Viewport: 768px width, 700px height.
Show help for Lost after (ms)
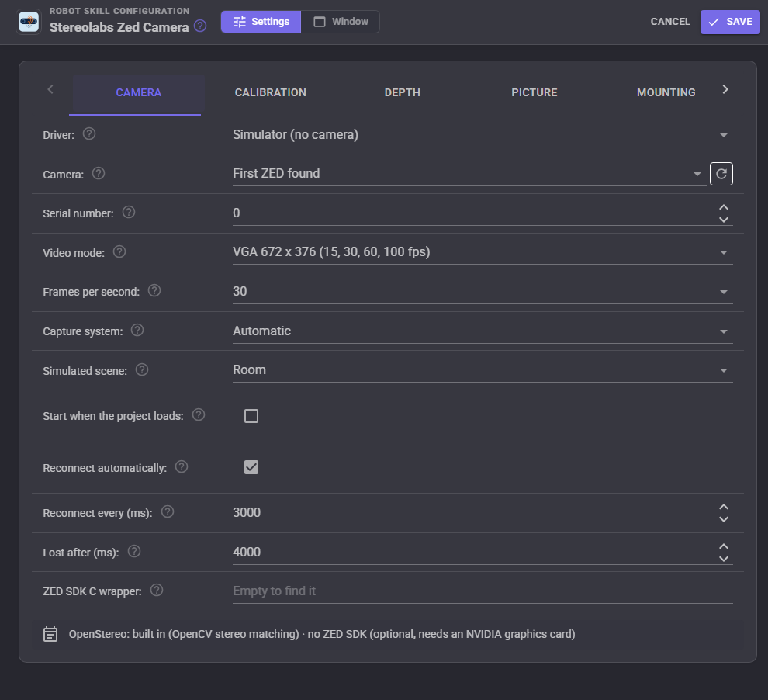pos(134,552)
